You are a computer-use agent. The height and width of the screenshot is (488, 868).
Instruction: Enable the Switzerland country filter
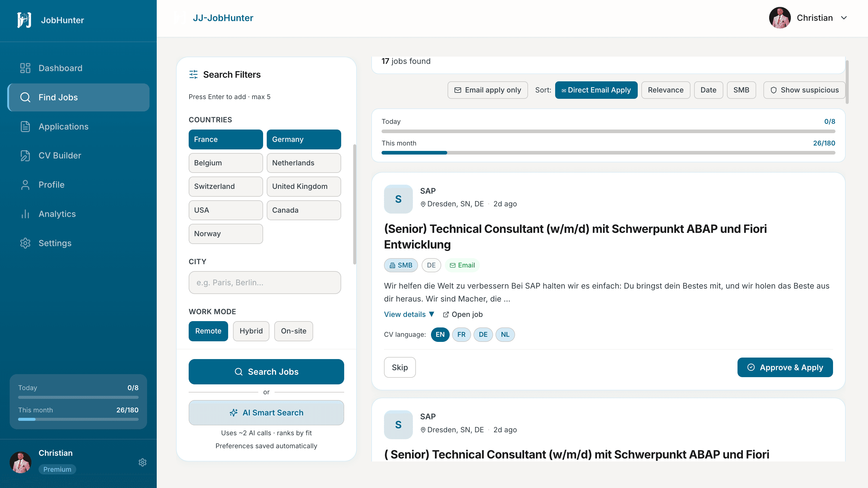pyautogui.click(x=226, y=186)
